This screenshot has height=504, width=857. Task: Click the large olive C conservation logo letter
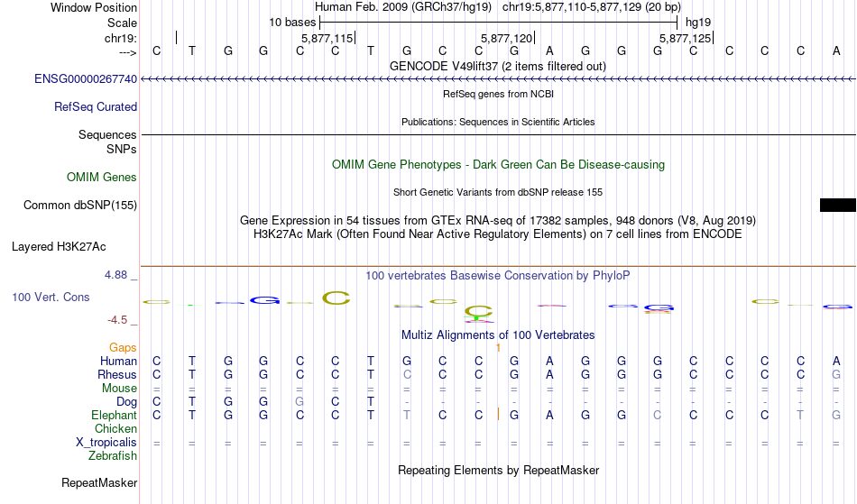point(336,298)
